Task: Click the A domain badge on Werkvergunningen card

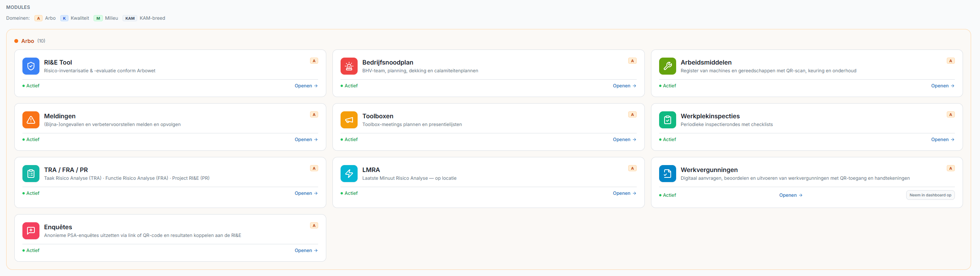Action: coord(951,168)
